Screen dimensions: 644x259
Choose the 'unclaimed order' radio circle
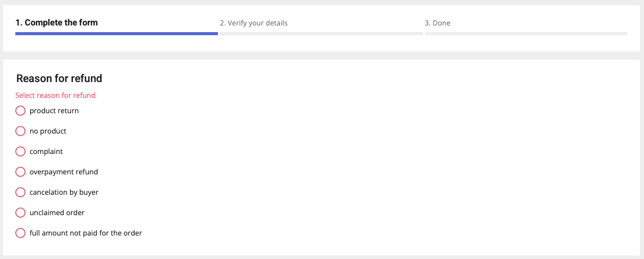click(20, 213)
